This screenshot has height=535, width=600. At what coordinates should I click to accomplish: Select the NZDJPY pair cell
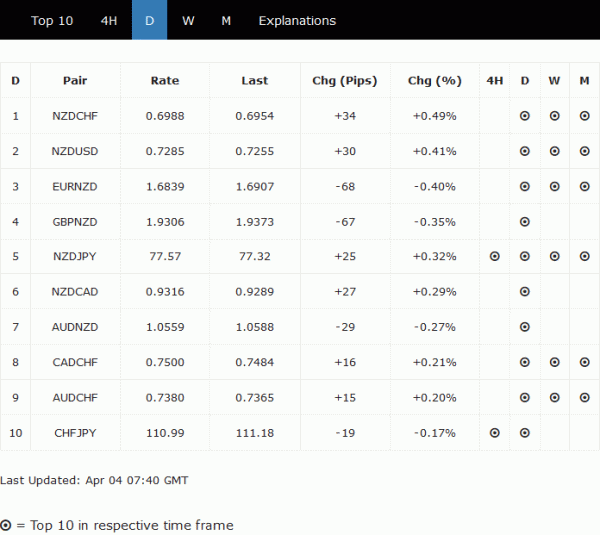tap(75, 256)
